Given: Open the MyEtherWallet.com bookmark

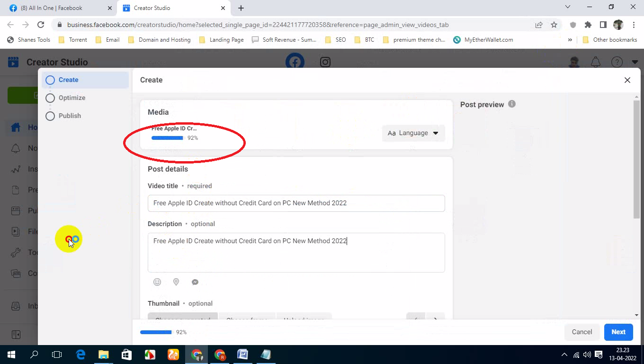Looking at the screenshot, I should point(483,40).
